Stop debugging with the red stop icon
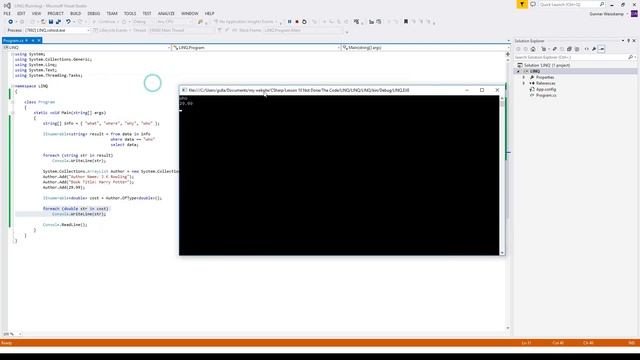This screenshot has width=640, height=360. click(x=297, y=22)
